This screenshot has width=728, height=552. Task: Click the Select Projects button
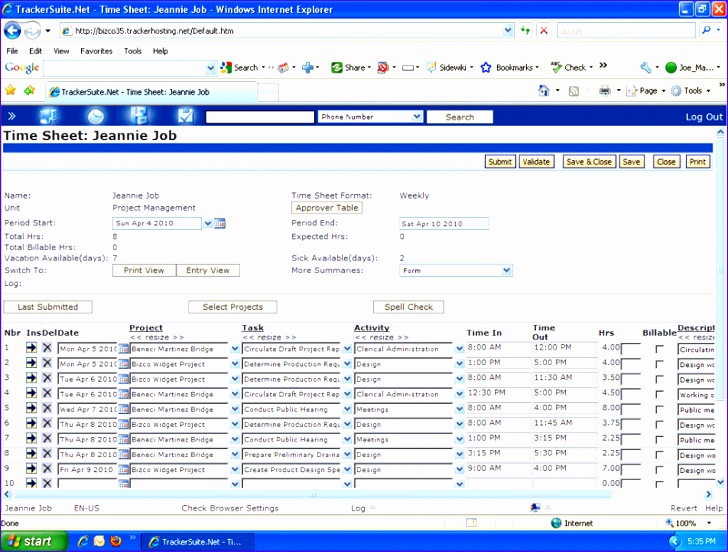pos(233,307)
